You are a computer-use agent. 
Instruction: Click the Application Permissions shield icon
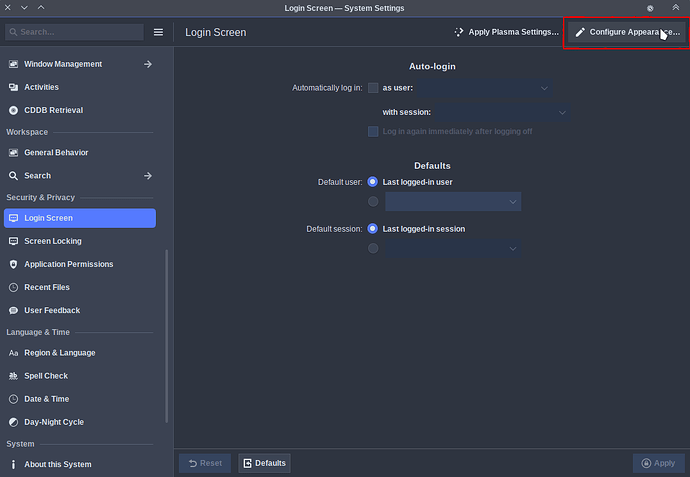(x=14, y=264)
